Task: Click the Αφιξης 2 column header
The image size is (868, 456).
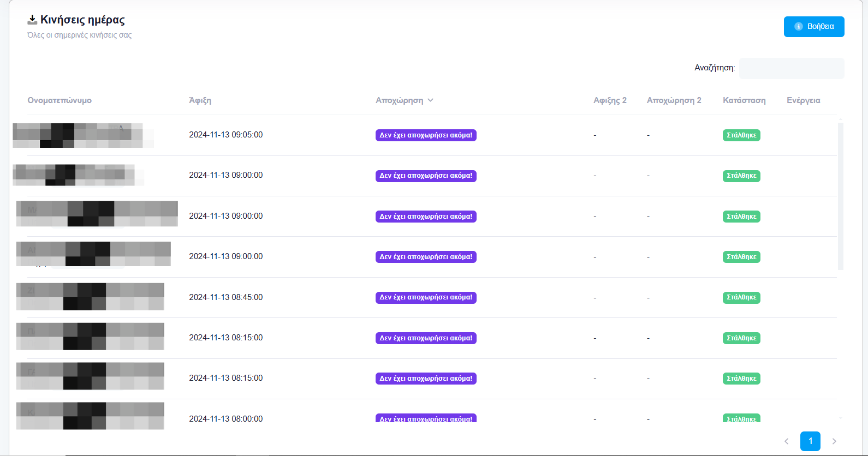Action: (610, 100)
